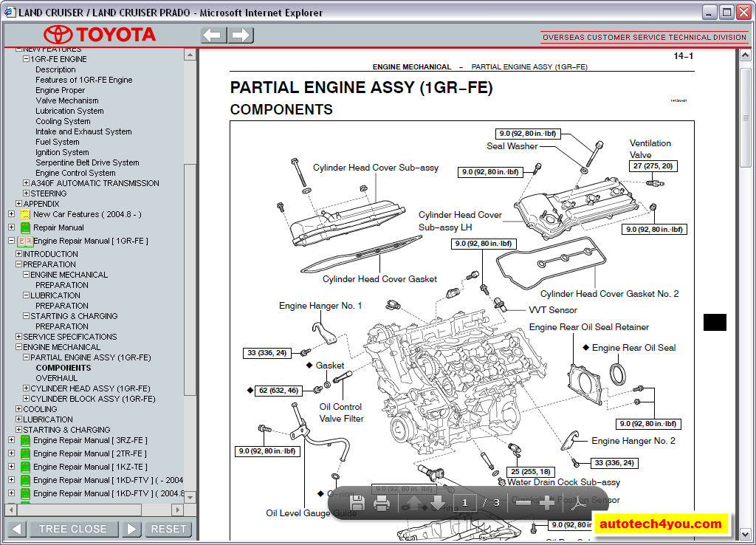Screen dimensions: 756x545
Task: Expand the STEERING node
Action: [x=26, y=193]
